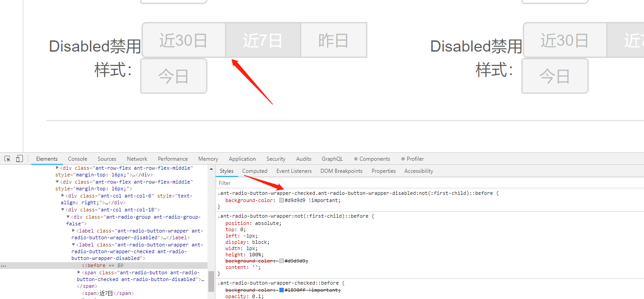The image size is (644, 299).
Task: Select the disabled 近30日 radio button in the first group
Action: (183, 40)
